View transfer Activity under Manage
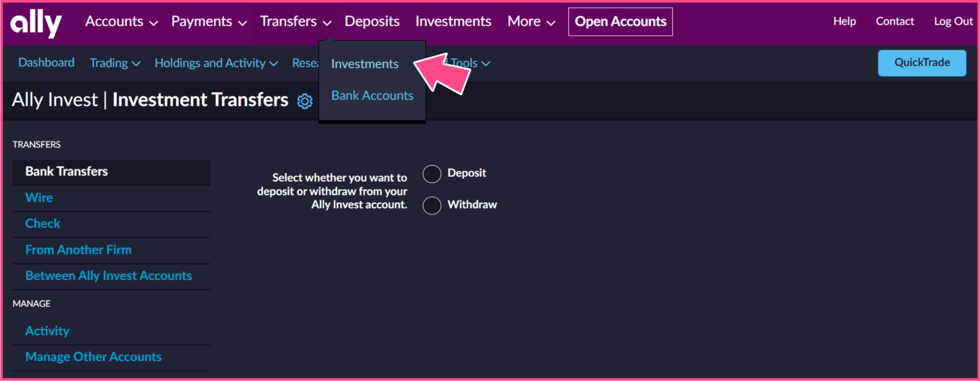The image size is (980, 381). (x=47, y=331)
